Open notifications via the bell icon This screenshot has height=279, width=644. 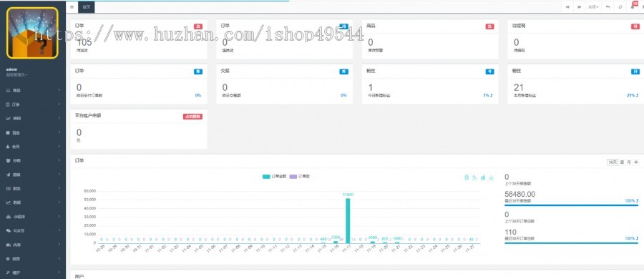(x=633, y=7)
